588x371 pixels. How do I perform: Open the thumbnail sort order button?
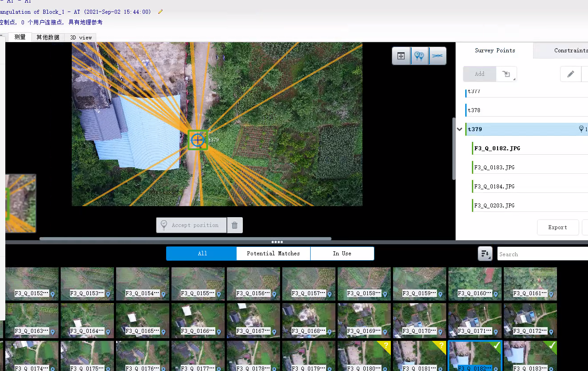485,254
